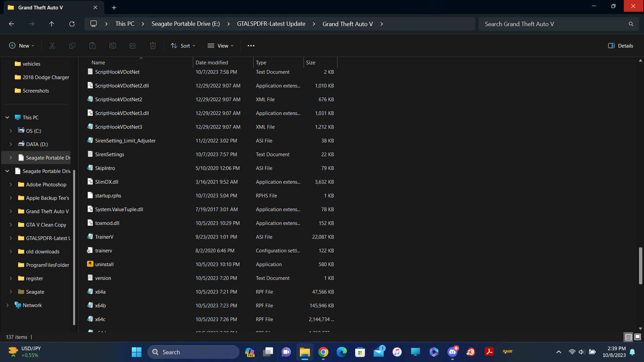
Task: Click the Share icon in toolbar
Action: pos(133,46)
